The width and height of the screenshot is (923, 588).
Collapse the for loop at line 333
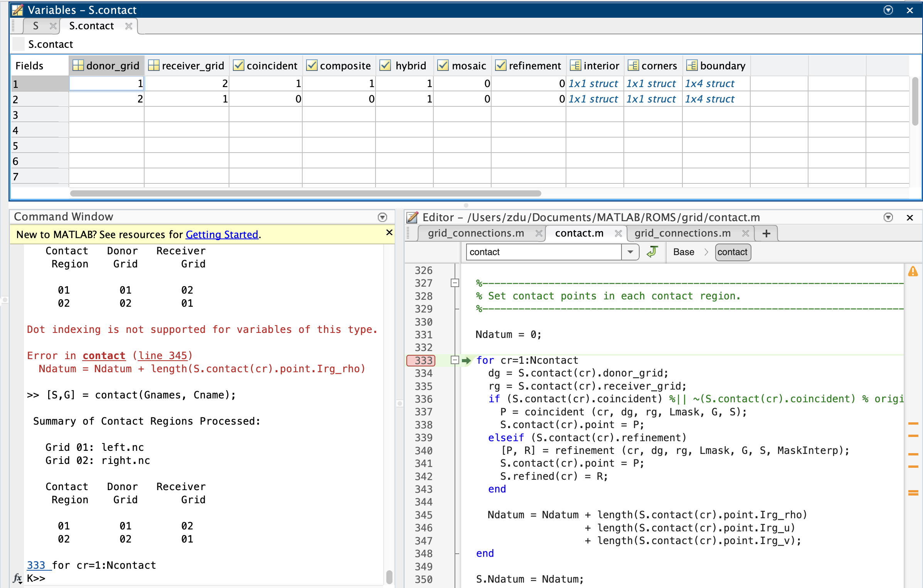pos(455,360)
